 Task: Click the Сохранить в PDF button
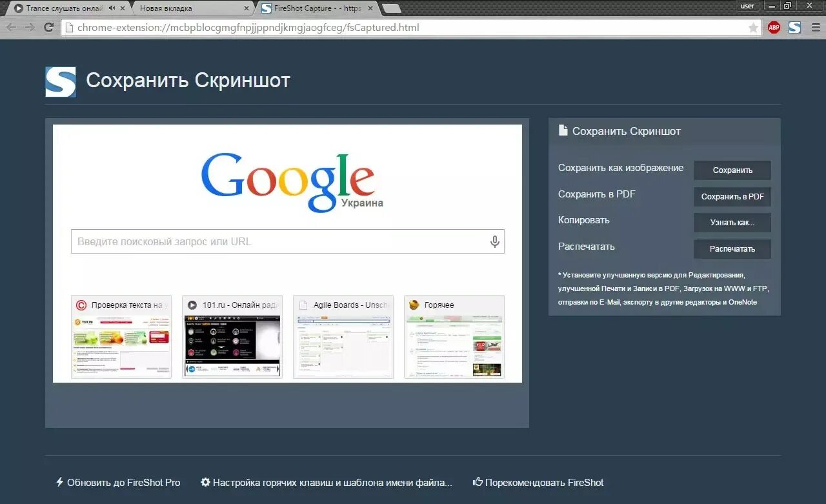732,197
